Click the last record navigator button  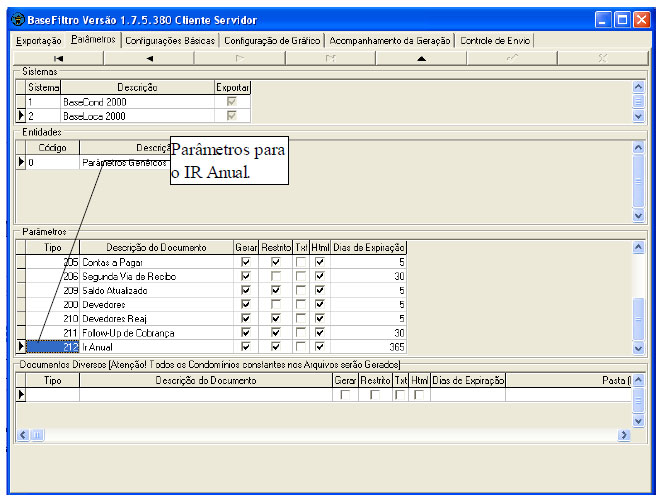(329, 59)
